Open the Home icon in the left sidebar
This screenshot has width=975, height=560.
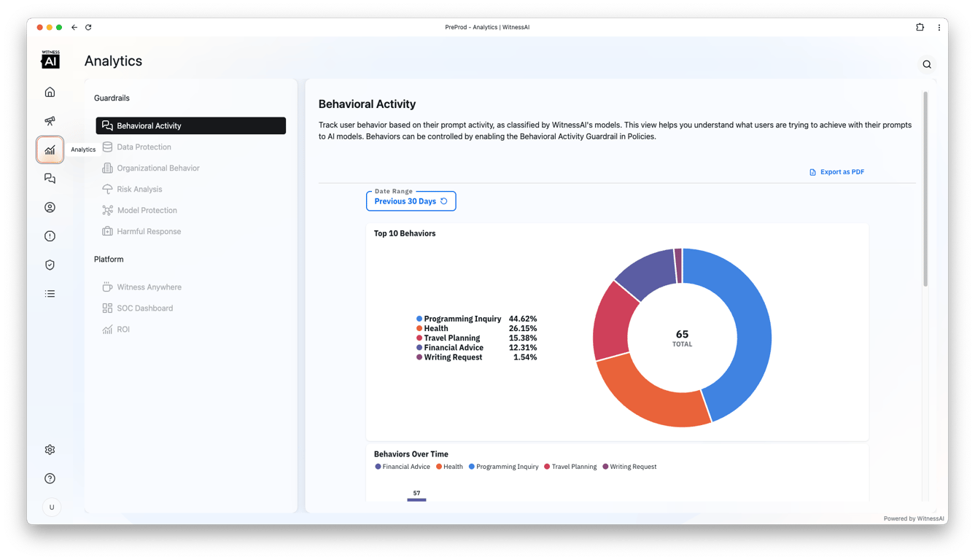(x=50, y=92)
